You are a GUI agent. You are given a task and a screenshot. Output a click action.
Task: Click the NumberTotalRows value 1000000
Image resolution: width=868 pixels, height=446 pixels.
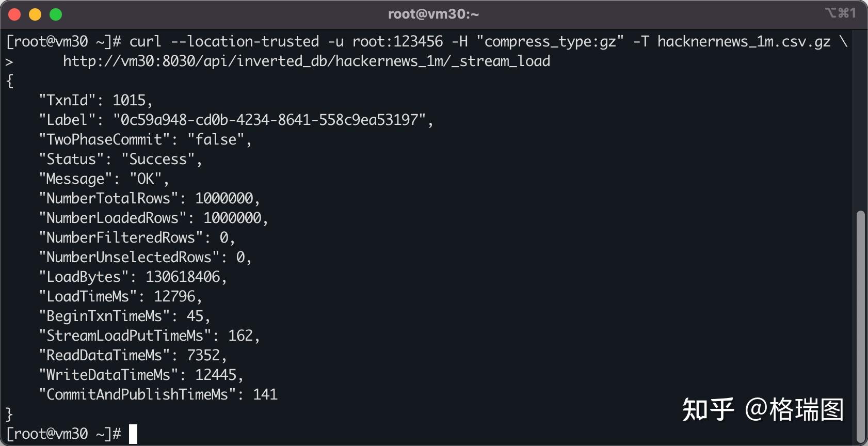click(x=224, y=198)
